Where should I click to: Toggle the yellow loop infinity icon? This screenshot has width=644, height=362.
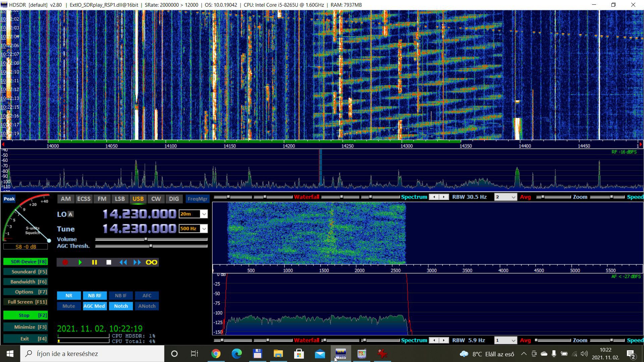click(152, 262)
